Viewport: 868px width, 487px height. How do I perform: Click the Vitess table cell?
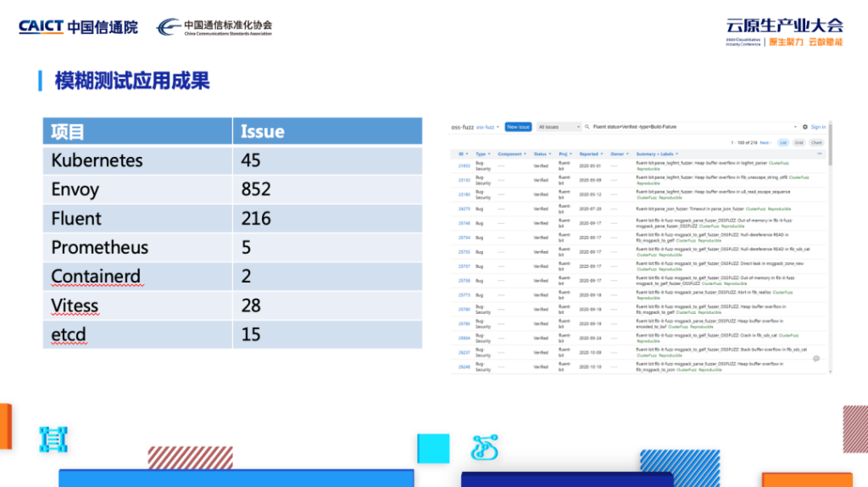[x=138, y=305]
